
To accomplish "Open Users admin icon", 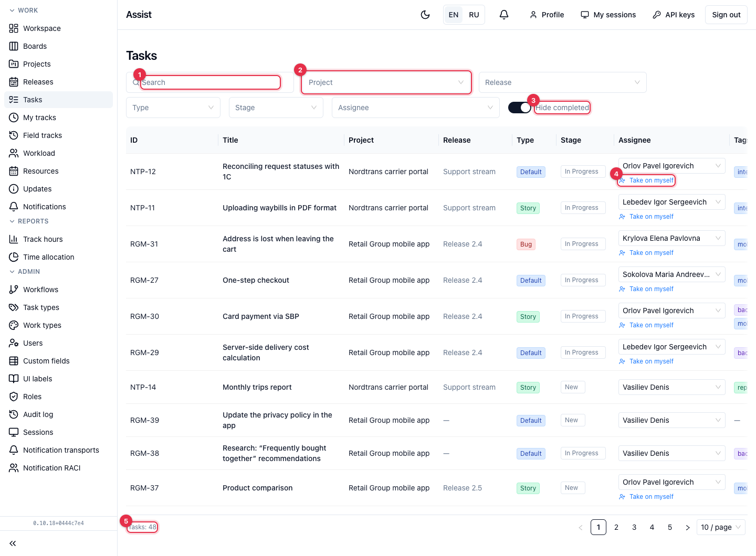I will (x=14, y=343).
